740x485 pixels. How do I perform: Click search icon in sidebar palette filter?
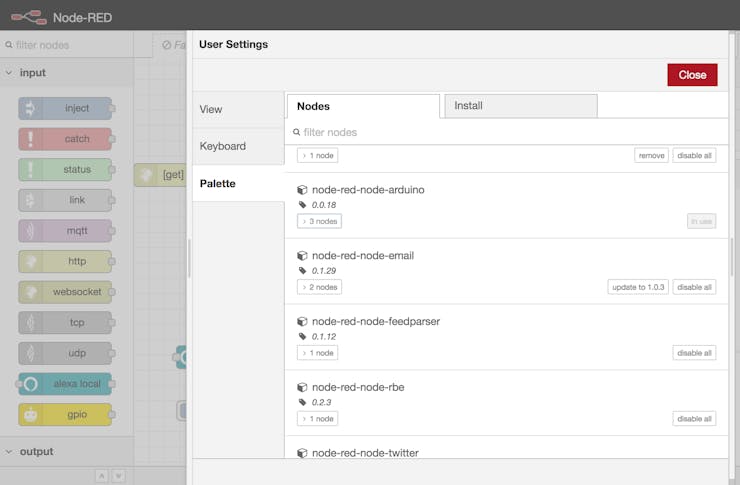click(x=8, y=45)
